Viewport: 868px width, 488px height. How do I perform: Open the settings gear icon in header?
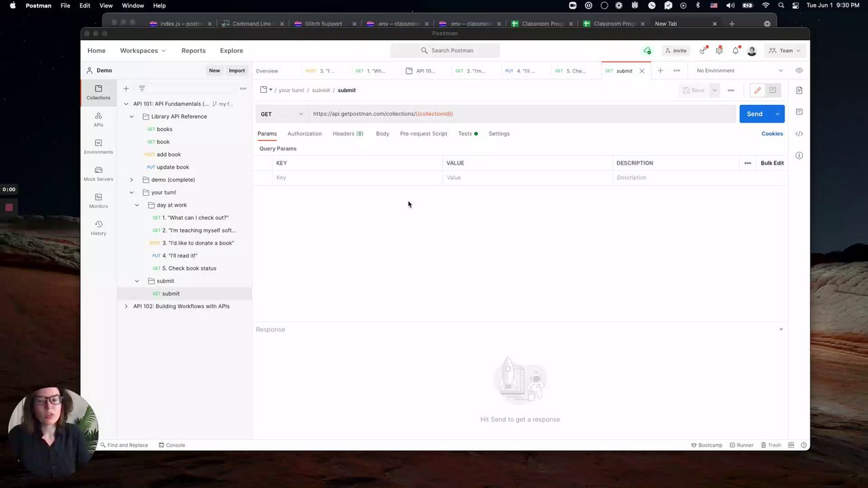coord(719,51)
